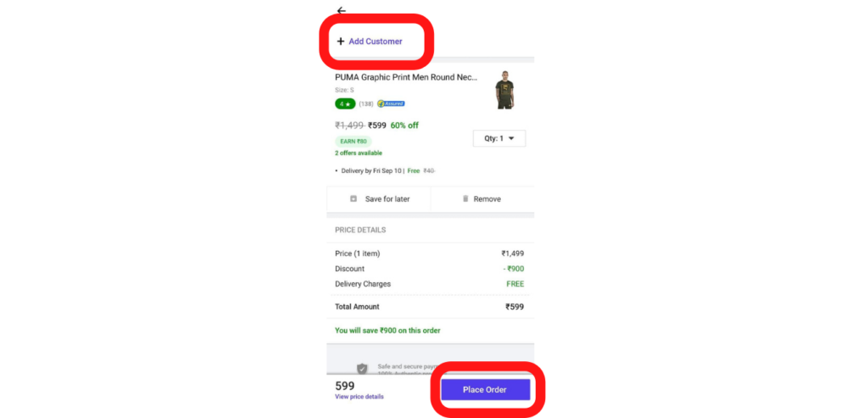868x418 pixels.
Task: Tap the back arrow icon
Action: click(342, 10)
